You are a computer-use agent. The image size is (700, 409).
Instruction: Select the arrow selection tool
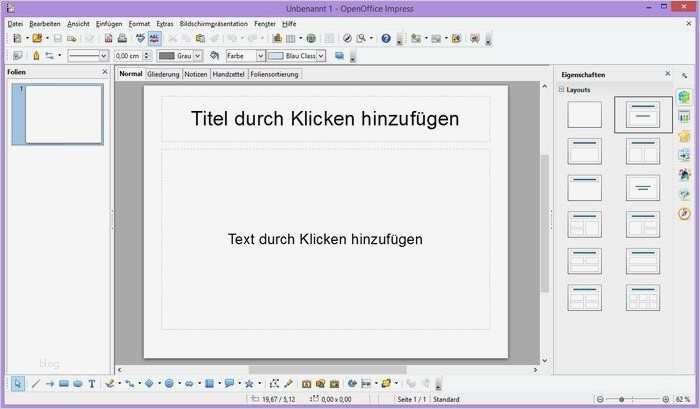click(x=18, y=384)
